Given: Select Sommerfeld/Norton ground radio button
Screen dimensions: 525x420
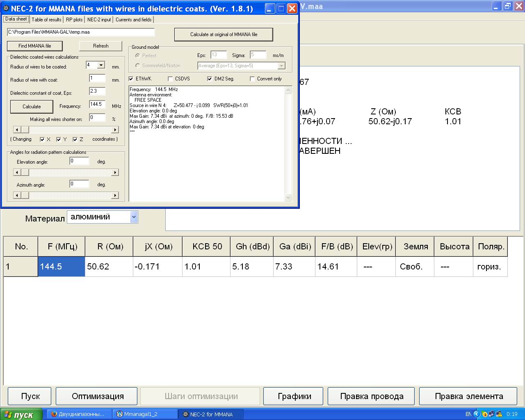Looking at the screenshot, I should coord(137,66).
